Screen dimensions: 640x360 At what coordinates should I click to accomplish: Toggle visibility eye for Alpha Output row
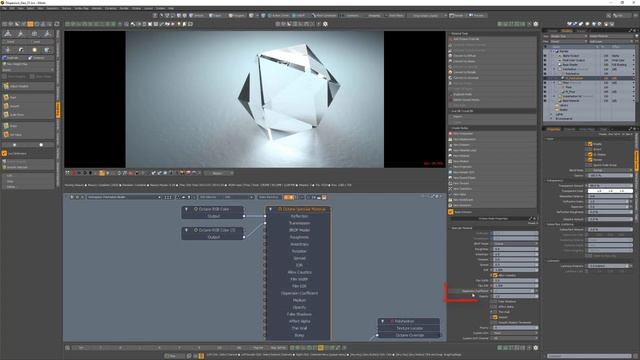[545, 56]
